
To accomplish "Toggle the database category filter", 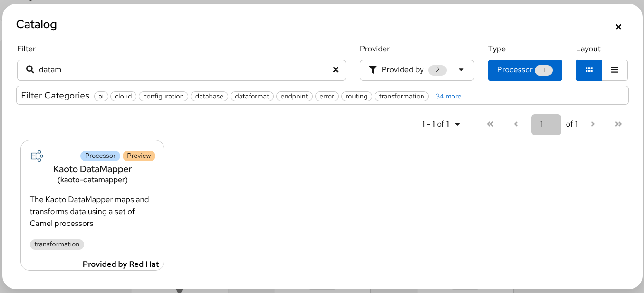I will tap(209, 96).
